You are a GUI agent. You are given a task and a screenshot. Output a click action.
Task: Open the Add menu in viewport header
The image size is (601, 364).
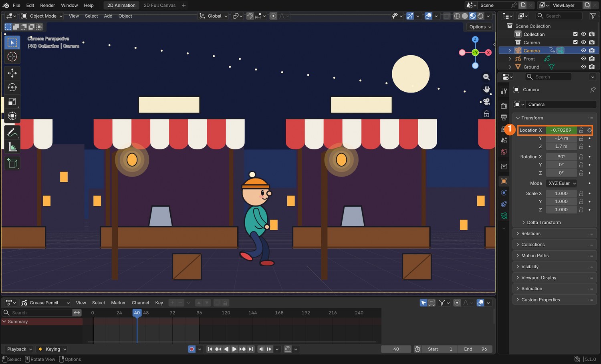pos(108,16)
